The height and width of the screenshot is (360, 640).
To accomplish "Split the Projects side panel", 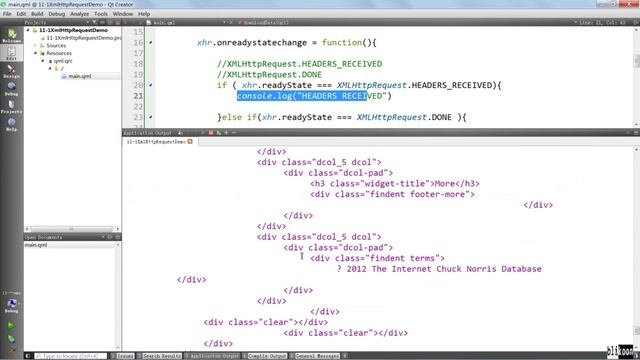I will click(x=110, y=22).
